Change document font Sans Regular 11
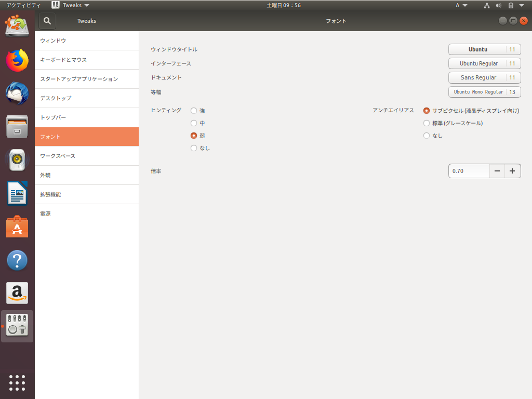532x399 pixels. click(x=485, y=78)
